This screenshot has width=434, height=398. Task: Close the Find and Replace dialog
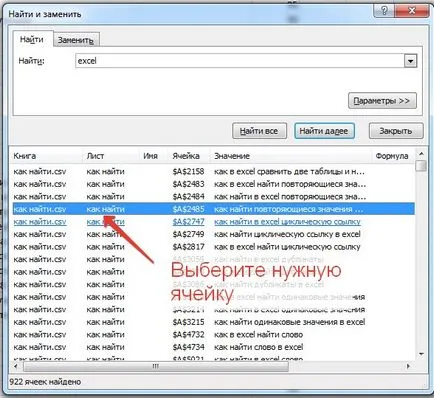(x=412, y=10)
